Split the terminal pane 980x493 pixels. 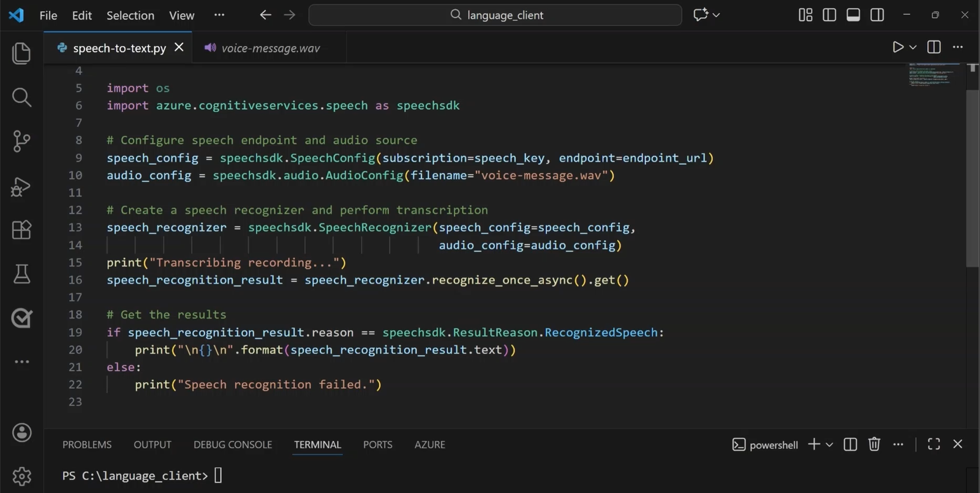pos(850,445)
